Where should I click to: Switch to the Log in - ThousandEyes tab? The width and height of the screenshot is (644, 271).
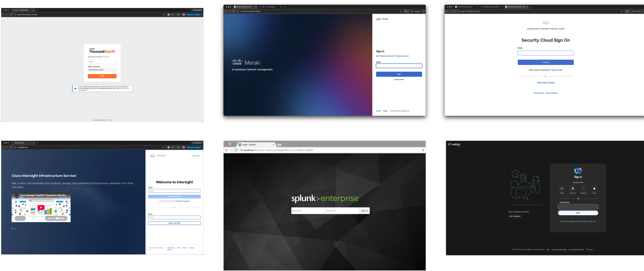[x=23, y=10]
